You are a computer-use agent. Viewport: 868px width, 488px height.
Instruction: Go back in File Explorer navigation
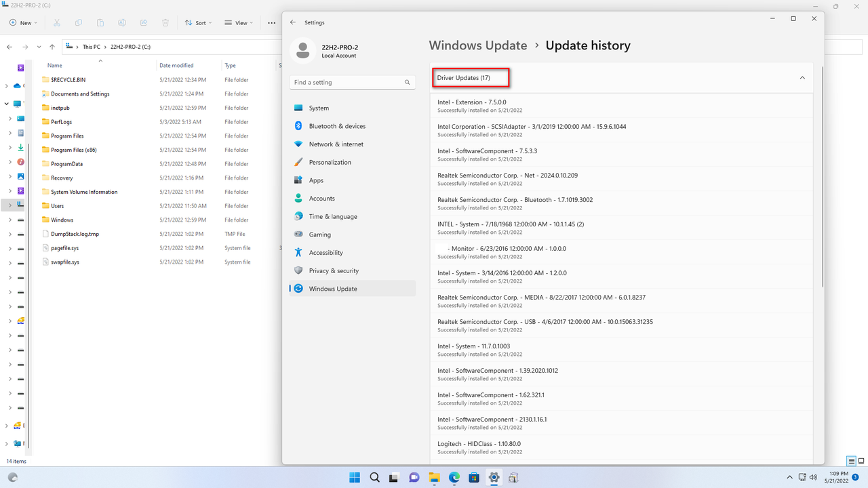coord(9,47)
